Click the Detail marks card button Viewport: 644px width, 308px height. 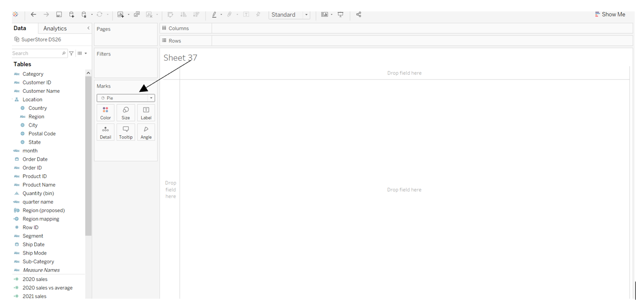pos(106,132)
